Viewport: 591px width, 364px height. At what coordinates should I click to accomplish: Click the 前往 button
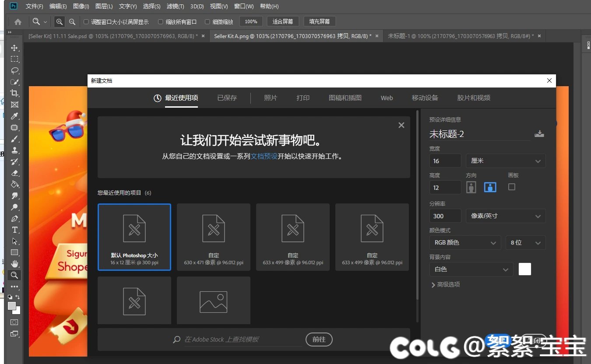click(319, 339)
